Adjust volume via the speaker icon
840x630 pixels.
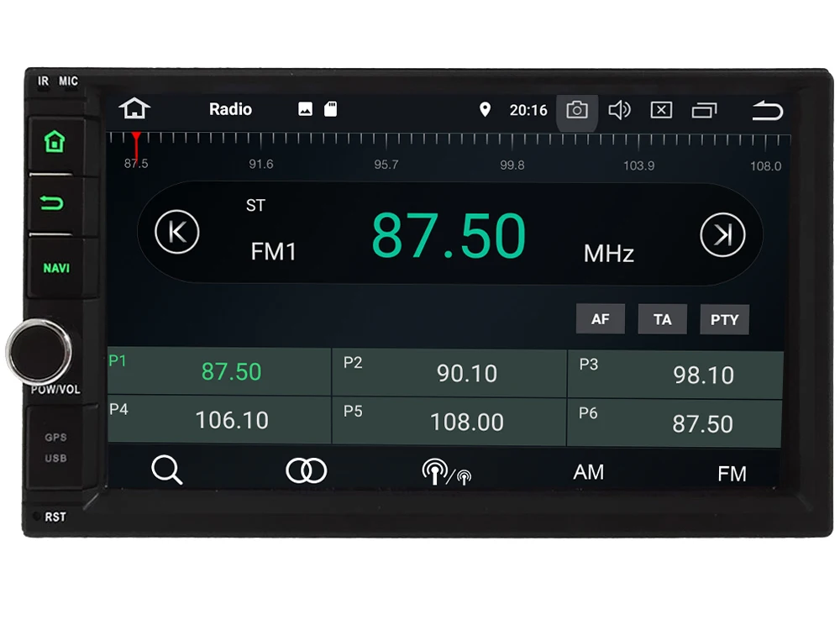[x=619, y=110]
